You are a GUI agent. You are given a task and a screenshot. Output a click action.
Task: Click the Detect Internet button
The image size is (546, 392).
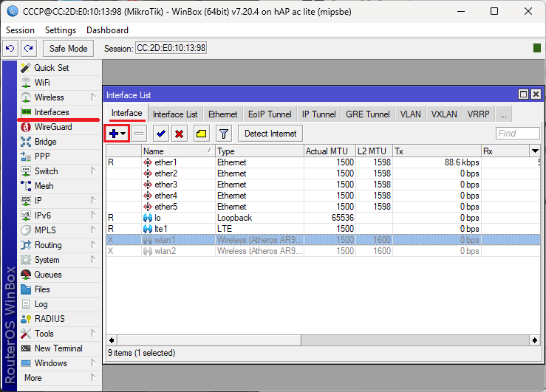(x=270, y=134)
